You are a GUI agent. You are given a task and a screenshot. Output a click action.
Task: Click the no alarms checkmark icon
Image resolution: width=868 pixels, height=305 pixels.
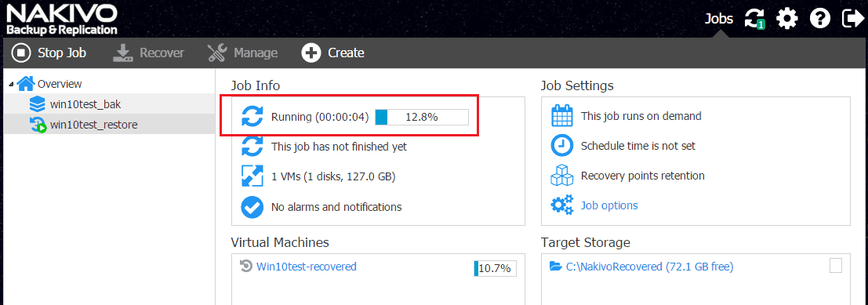pos(252,207)
